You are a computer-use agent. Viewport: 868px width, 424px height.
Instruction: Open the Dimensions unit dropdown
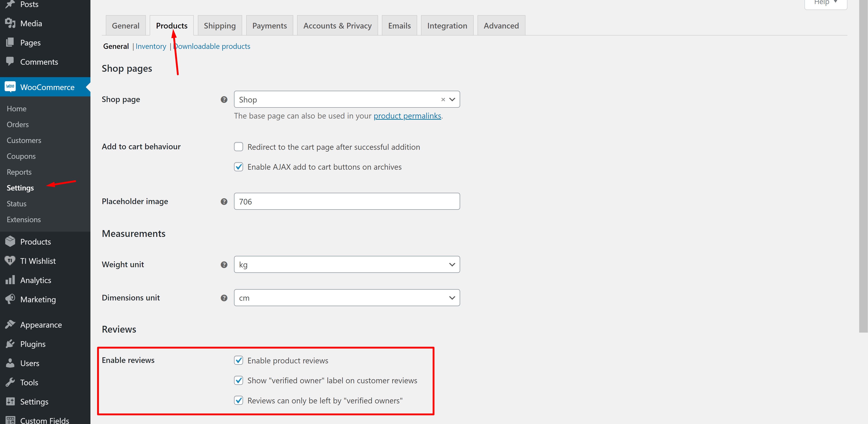point(346,298)
